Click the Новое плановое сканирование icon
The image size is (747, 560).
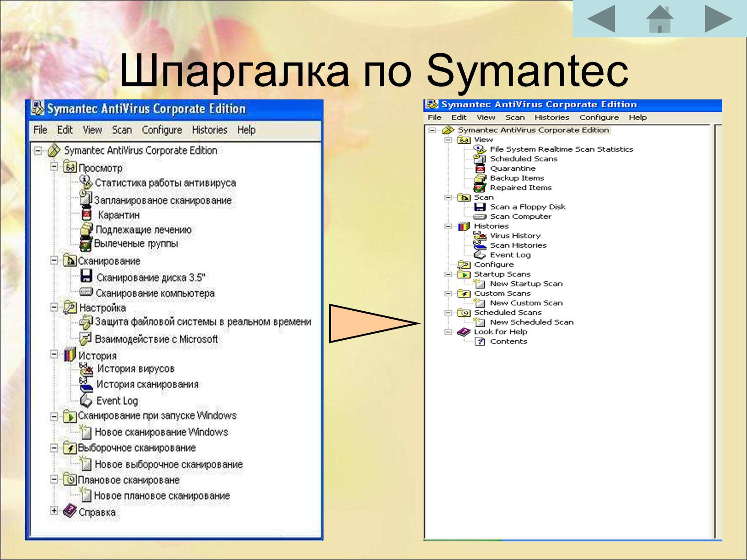[85, 495]
